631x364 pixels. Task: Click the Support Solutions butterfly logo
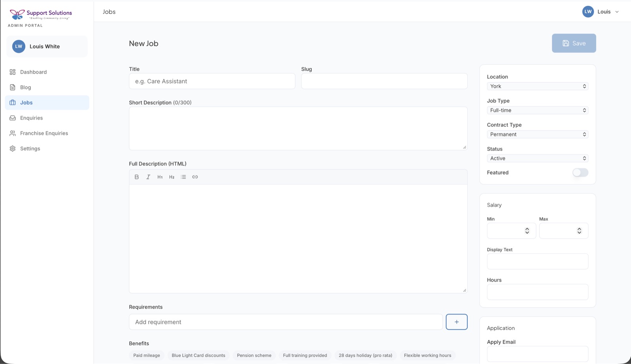(17, 15)
